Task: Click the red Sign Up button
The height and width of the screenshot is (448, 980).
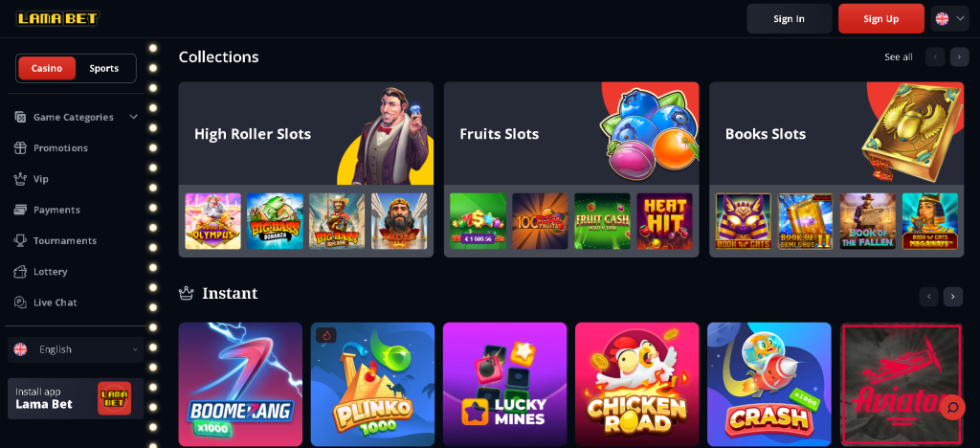Action: coord(881,19)
